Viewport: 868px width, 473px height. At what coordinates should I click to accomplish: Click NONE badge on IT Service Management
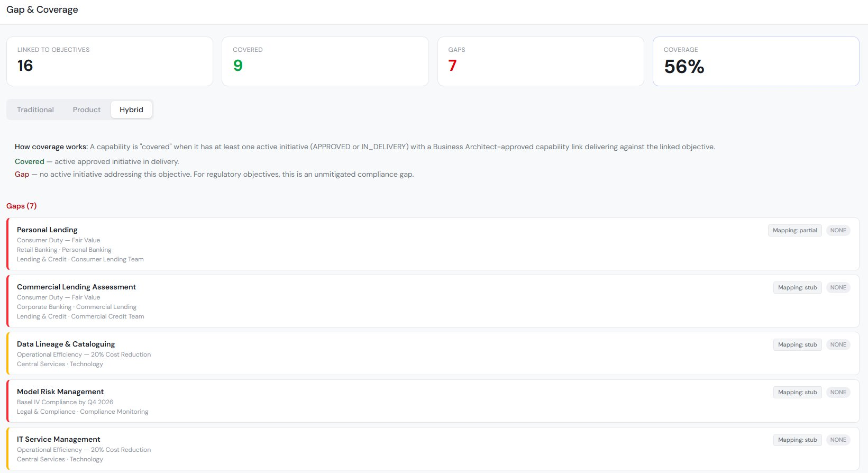[x=838, y=440]
